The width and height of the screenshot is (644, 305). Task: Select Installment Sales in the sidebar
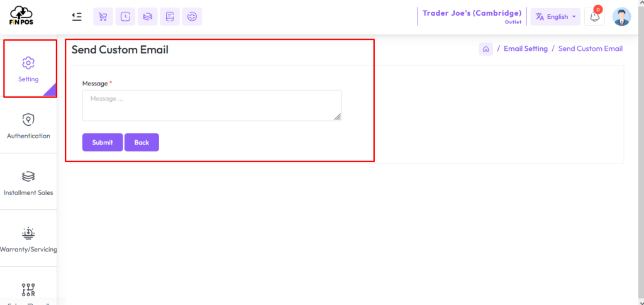coord(28,182)
